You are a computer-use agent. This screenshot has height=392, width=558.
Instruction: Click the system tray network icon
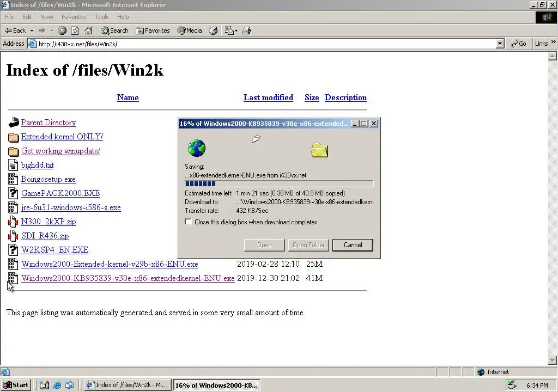tap(512, 385)
